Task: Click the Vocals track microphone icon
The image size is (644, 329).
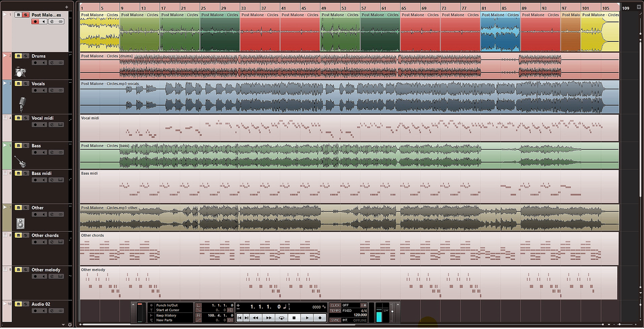Action: click(21, 105)
